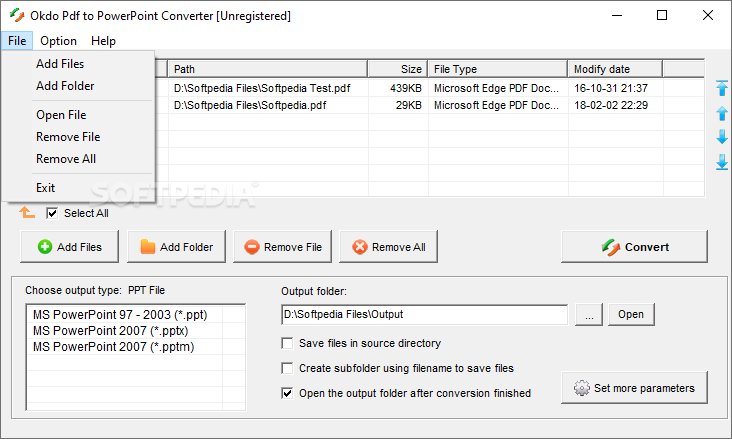This screenshot has height=439, width=732.
Task: Open the File menu
Action: coord(17,41)
